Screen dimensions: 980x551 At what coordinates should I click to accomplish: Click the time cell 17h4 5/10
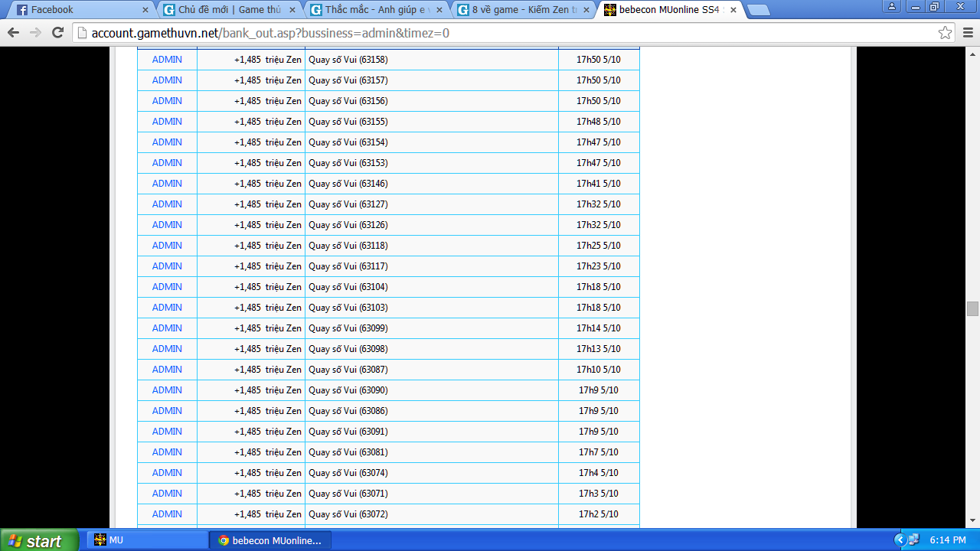click(x=599, y=473)
